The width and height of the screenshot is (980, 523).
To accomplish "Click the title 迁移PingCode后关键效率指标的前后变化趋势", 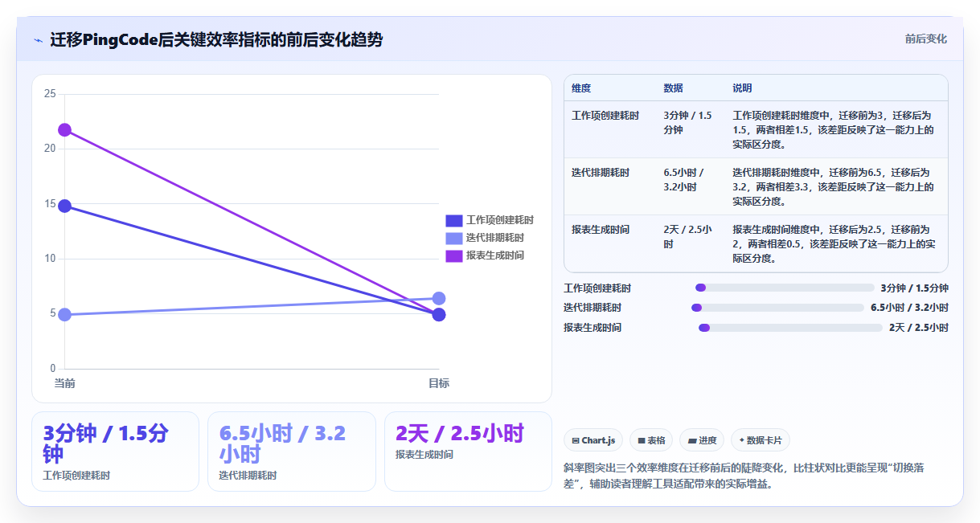I will [x=216, y=39].
